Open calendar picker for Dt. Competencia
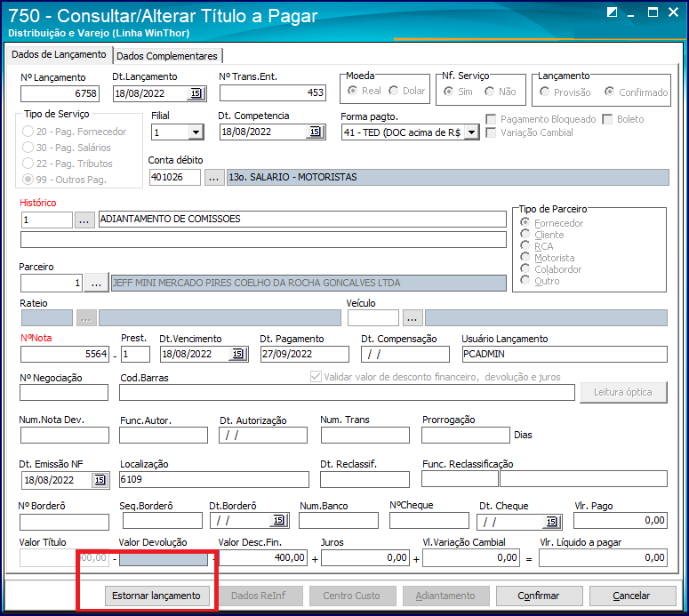This screenshot has width=689, height=616. click(x=316, y=132)
